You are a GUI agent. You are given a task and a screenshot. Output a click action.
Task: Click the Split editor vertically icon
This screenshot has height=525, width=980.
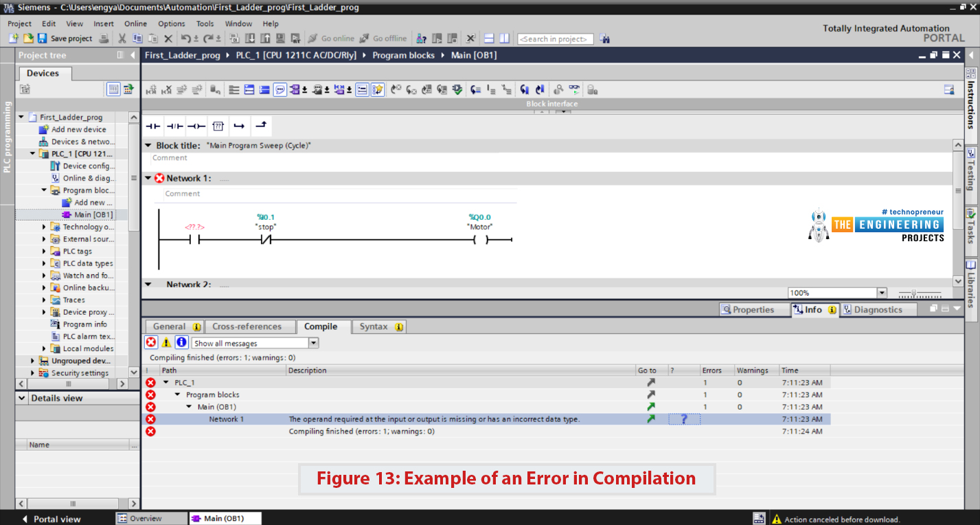[504, 38]
